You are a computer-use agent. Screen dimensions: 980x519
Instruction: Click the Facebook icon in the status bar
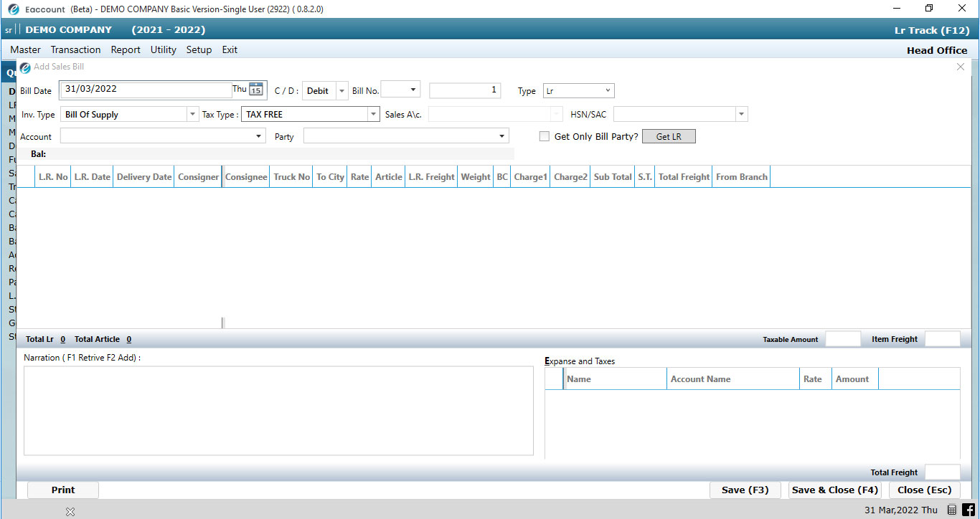969,511
